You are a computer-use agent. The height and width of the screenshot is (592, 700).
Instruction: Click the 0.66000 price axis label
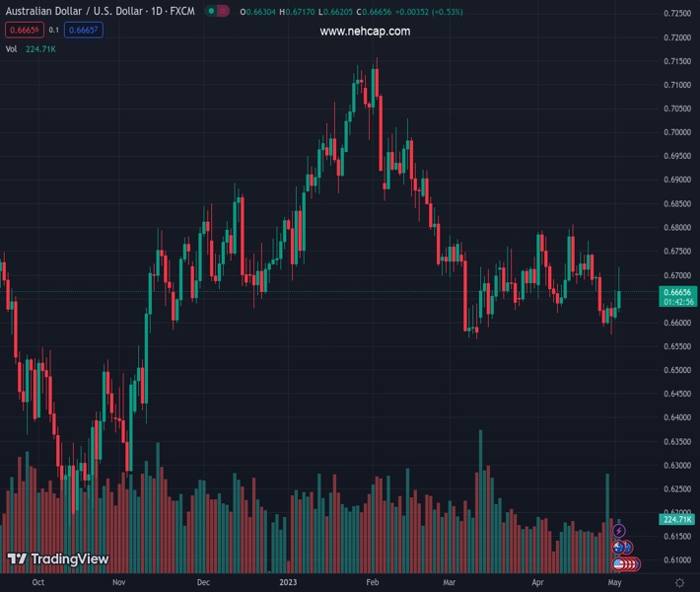pos(677,323)
